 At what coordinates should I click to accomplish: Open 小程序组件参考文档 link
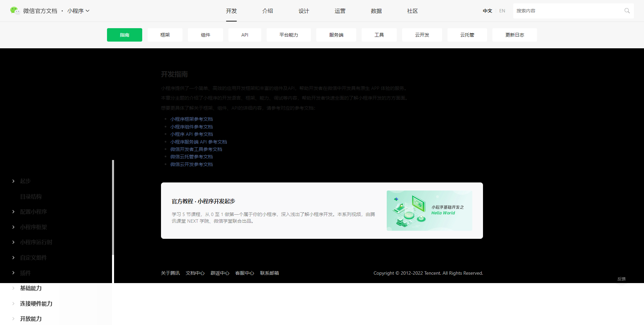(192, 127)
